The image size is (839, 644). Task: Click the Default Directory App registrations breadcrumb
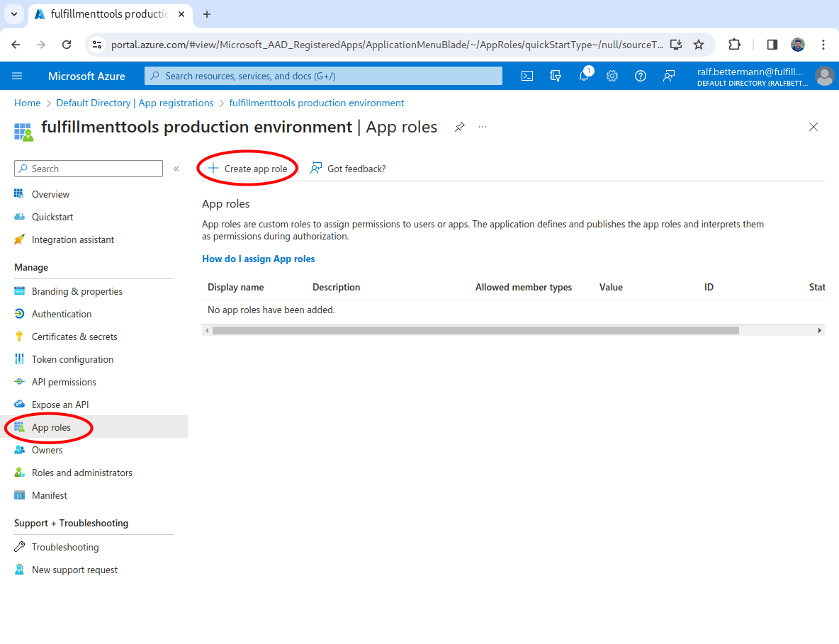135,103
